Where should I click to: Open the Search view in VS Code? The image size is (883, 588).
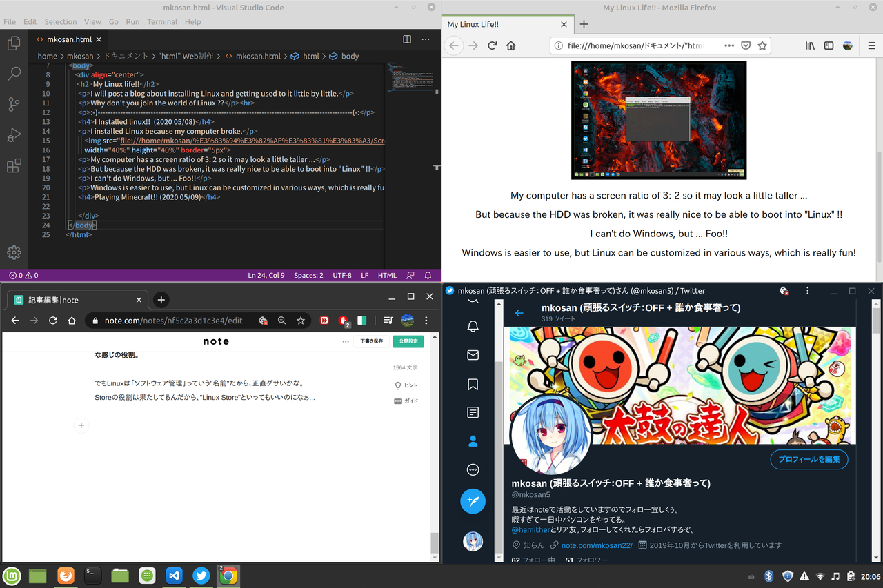pos(14,74)
